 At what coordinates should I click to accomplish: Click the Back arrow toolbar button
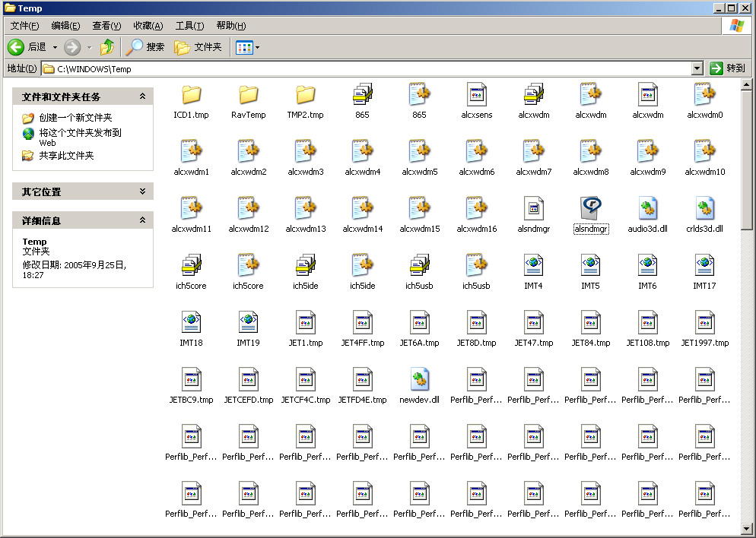(17, 47)
